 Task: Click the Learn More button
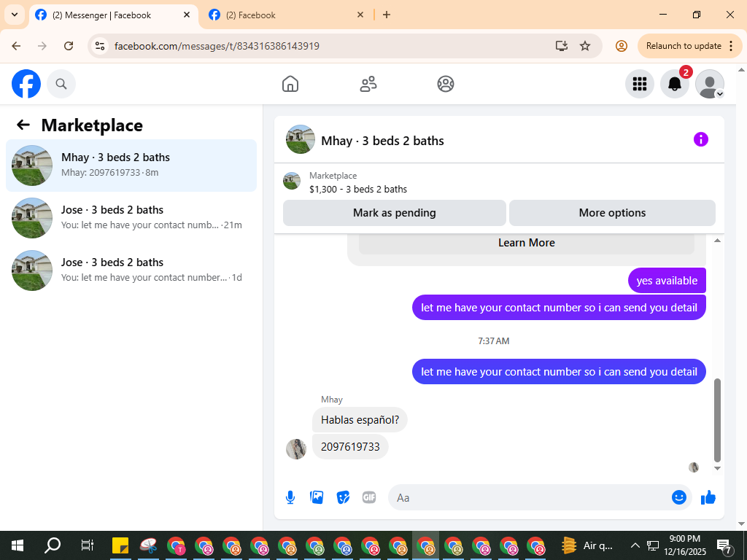[527, 243]
